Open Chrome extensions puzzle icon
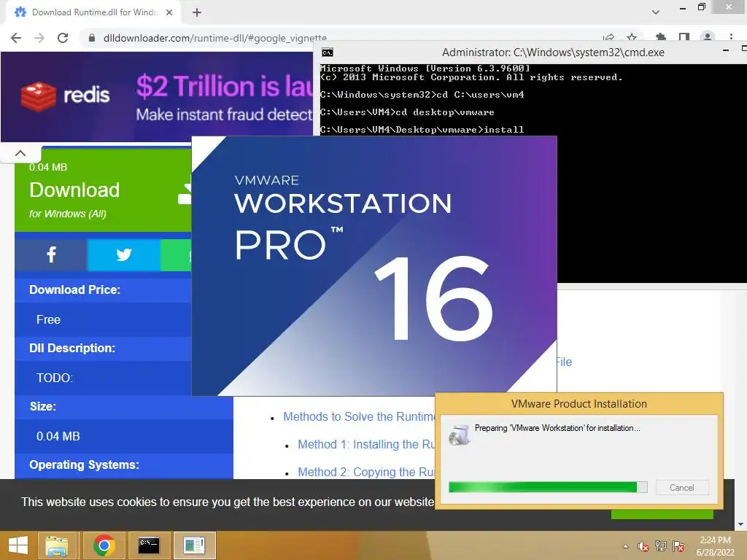 coord(660,37)
